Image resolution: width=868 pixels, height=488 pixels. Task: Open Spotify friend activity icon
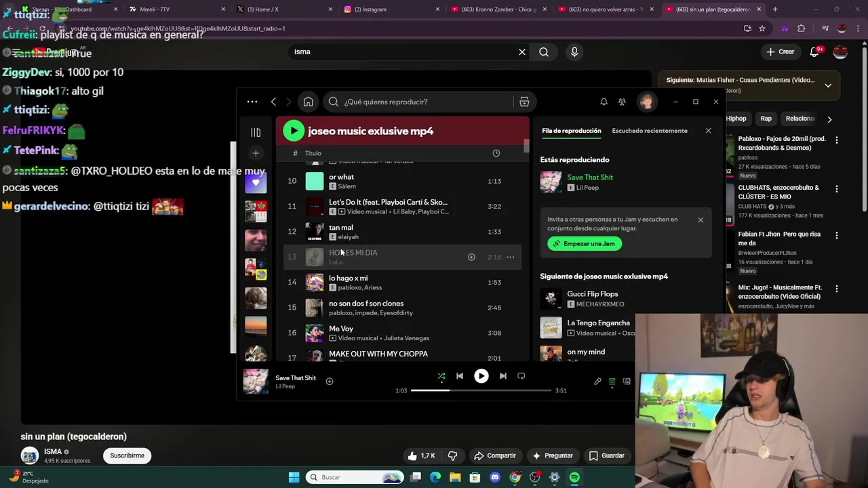coord(622,102)
